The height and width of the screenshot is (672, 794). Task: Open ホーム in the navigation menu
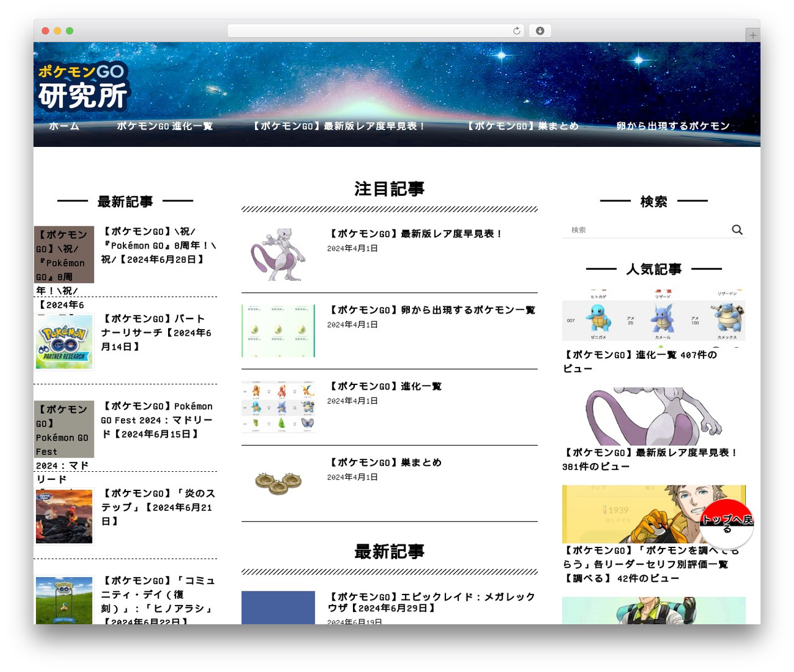(x=64, y=126)
